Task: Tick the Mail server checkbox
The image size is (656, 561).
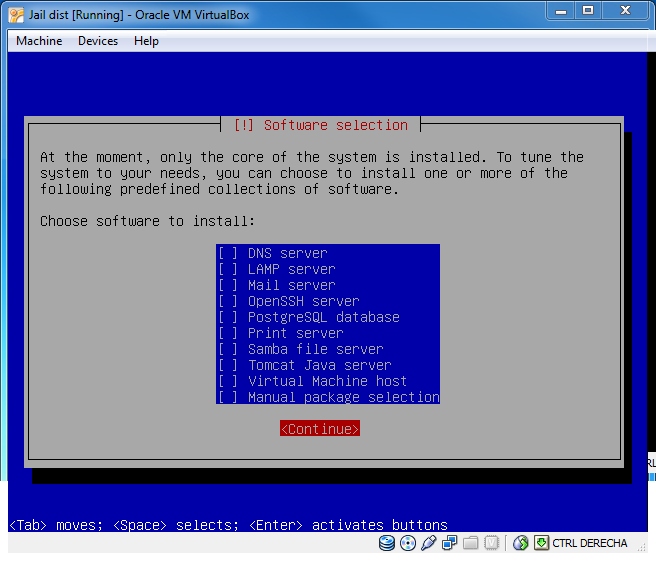Action: (228, 285)
